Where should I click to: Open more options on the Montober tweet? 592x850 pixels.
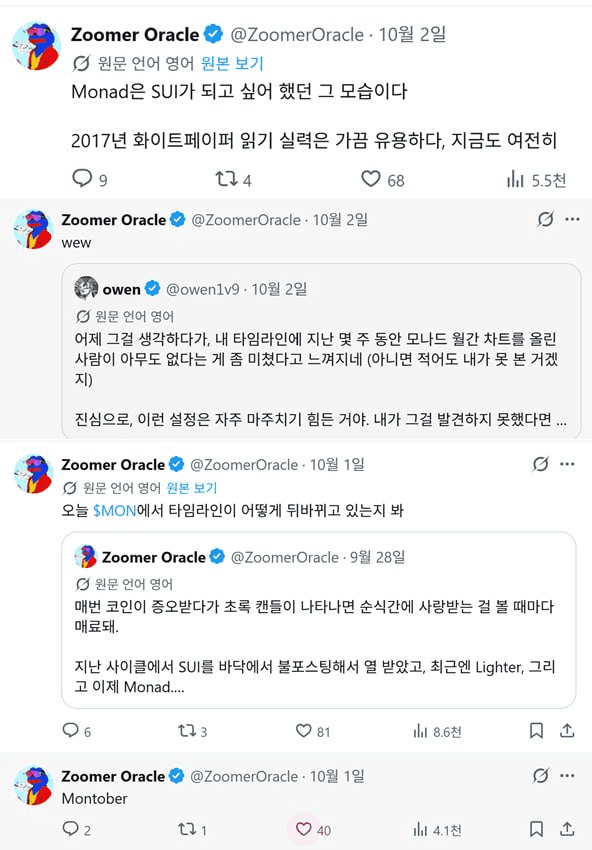[567, 775]
